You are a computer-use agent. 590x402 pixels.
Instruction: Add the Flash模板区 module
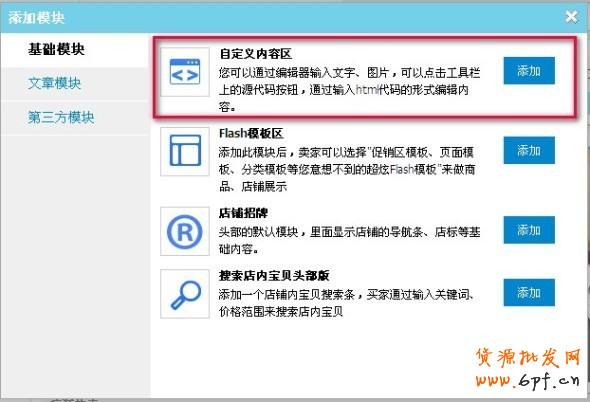(529, 151)
